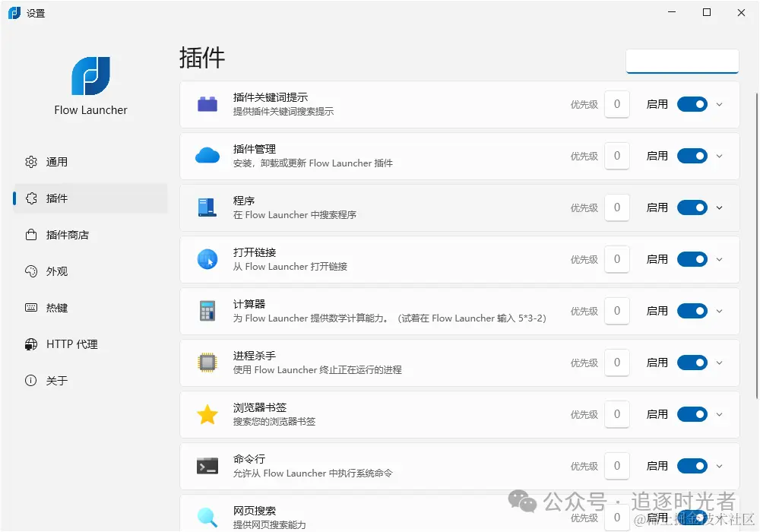Click the 'Flow Launcher' name under logo
Image resolution: width=760 pixels, height=532 pixels.
(x=90, y=110)
